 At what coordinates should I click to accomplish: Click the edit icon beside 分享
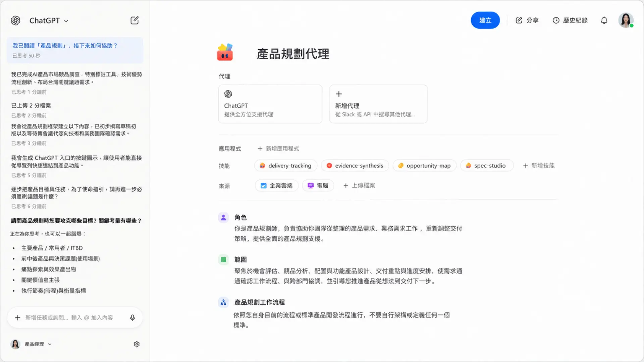point(519,20)
